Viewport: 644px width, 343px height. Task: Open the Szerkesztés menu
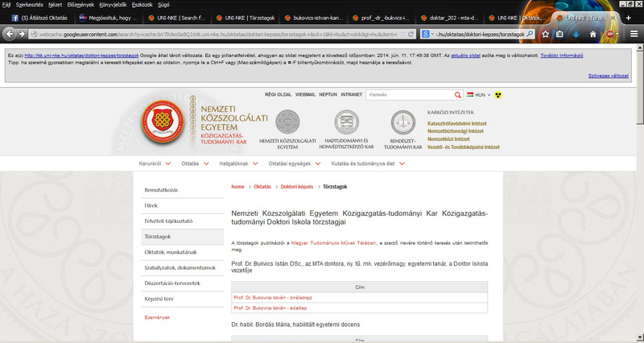tap(30, 5)
